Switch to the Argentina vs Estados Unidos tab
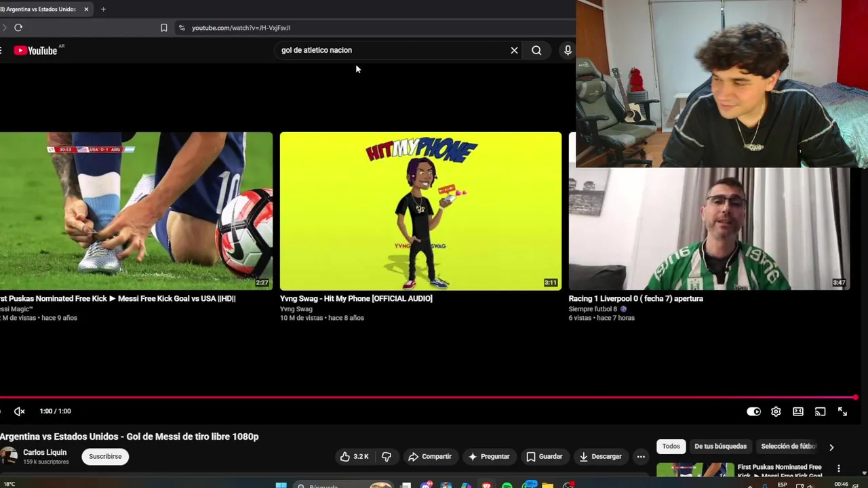Viewport: 868px width, 488px height. 41,9
